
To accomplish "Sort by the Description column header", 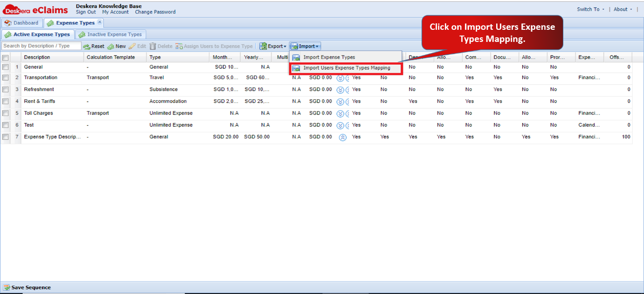I will [53, 57].
